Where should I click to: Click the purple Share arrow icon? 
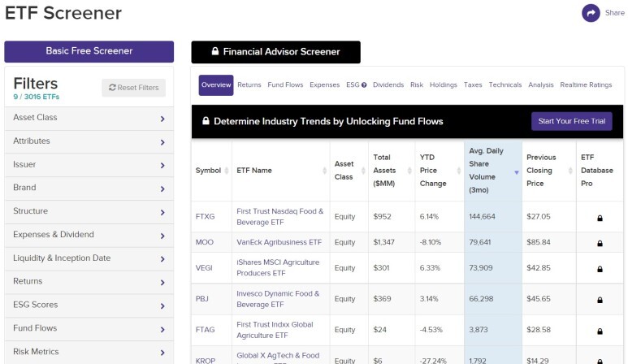coord(591,13)
